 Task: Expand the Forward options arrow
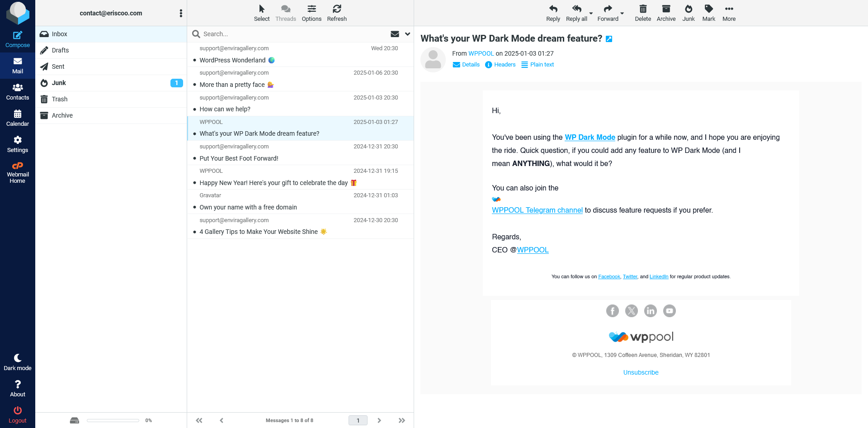point(622,14)
